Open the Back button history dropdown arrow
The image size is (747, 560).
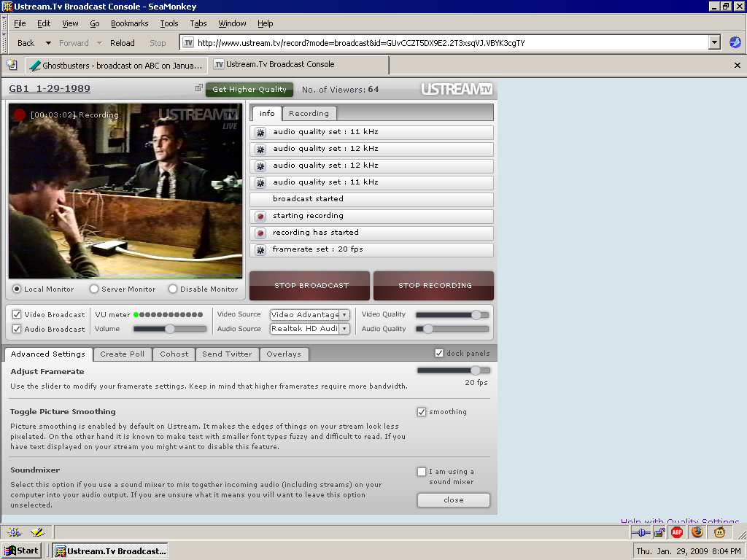coord(48,43)
